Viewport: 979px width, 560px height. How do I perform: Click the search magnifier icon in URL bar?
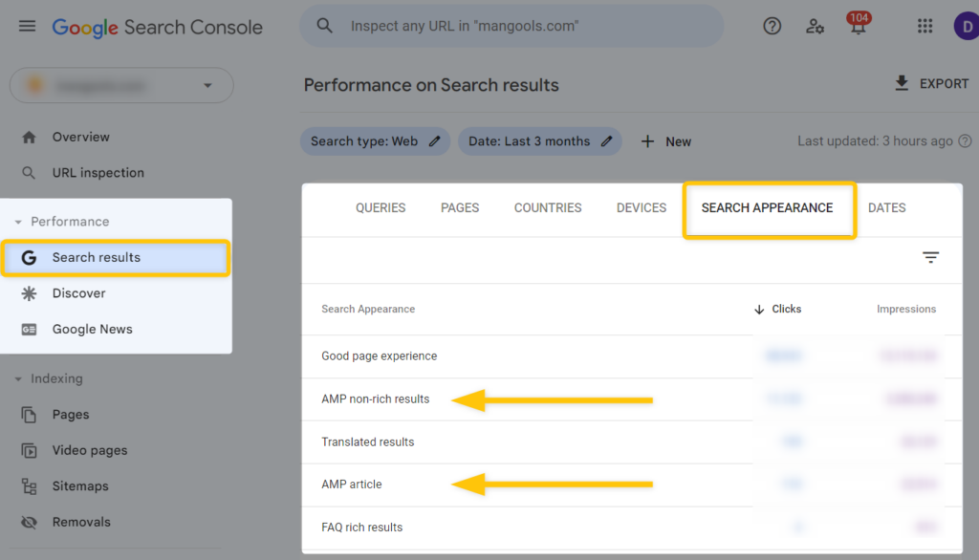tap(325, 26)
